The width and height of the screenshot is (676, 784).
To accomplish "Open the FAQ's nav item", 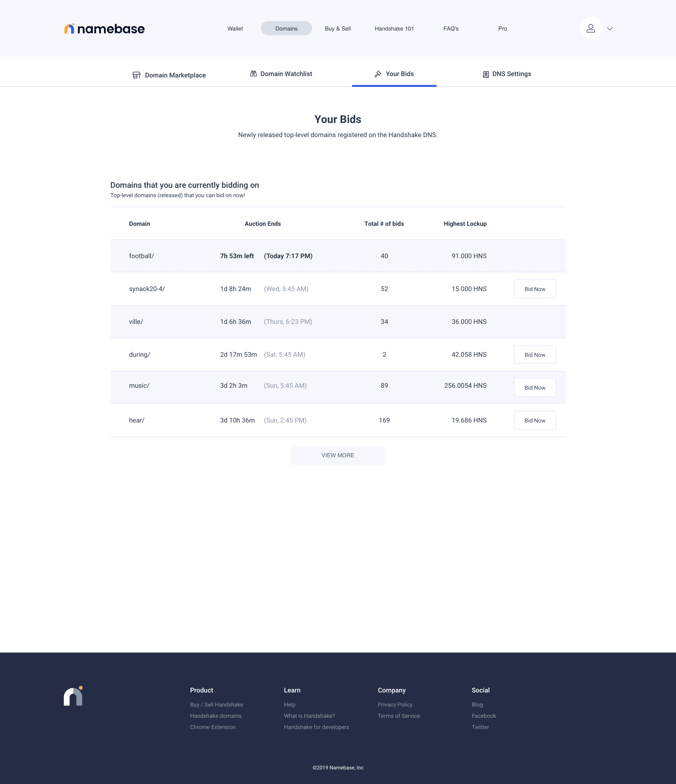I will [x=451, y=28].
